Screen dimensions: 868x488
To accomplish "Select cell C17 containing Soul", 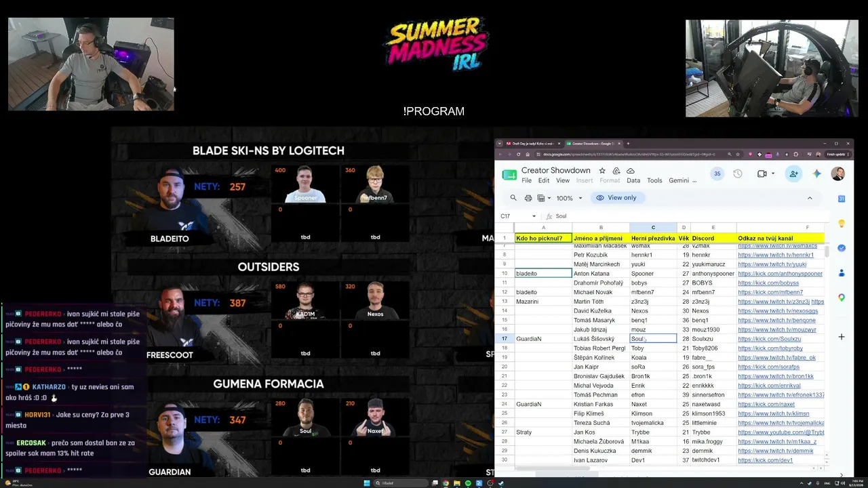I will [x=653, y=339].
